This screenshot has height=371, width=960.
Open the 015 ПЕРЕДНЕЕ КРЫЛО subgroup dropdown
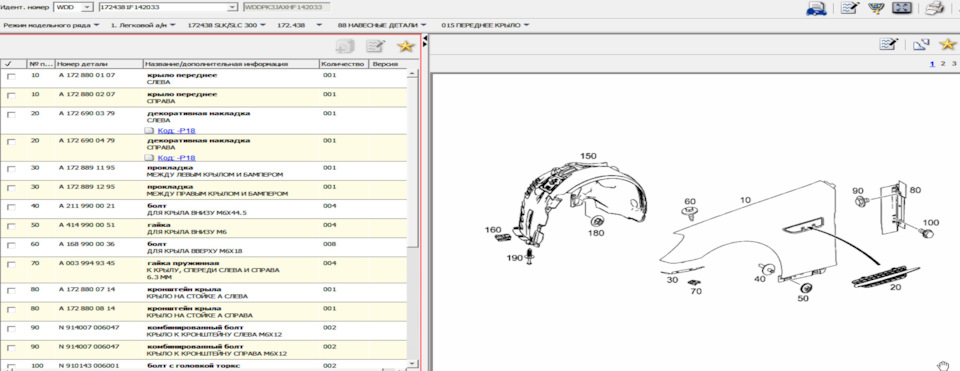485,25
